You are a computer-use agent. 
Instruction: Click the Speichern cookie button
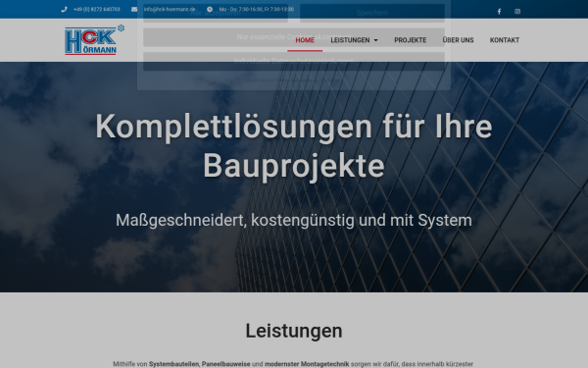point(372,13)
